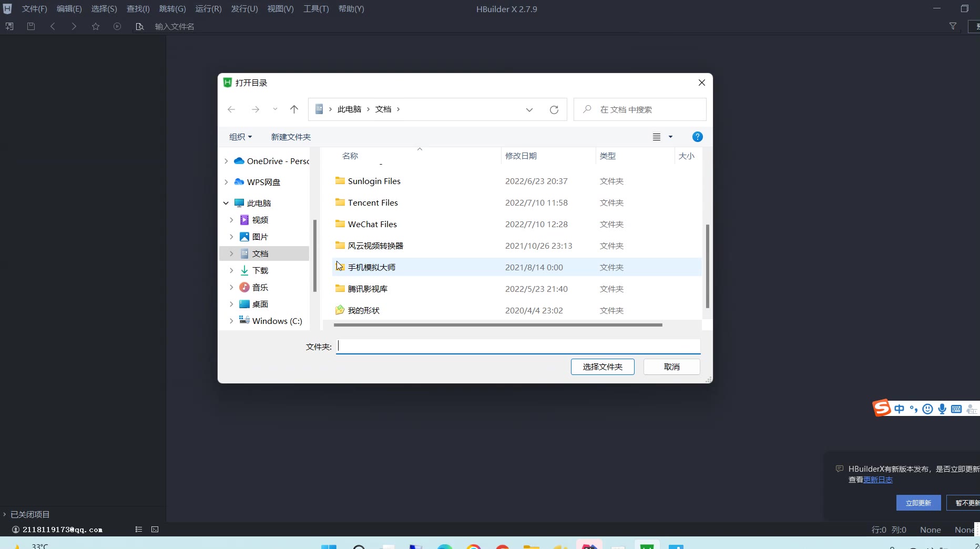Go forward using HBuilder toolbar right arrow
980x549 pixels.
(x=74, y=26)
